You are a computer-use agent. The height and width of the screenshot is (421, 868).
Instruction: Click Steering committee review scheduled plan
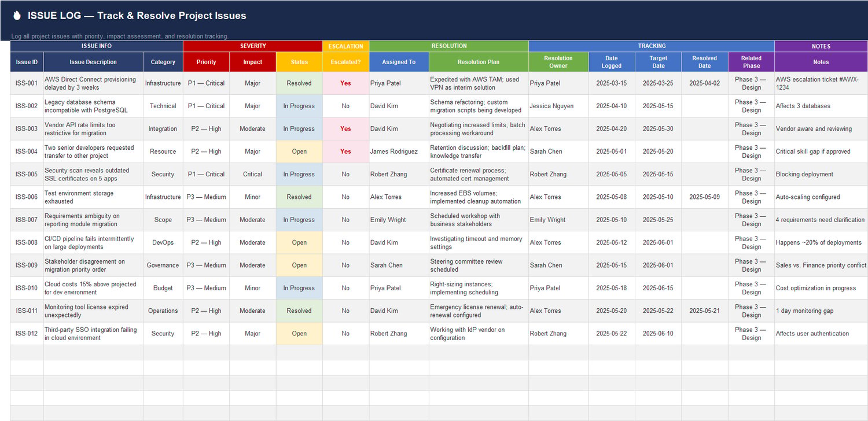tap(479, 265)
